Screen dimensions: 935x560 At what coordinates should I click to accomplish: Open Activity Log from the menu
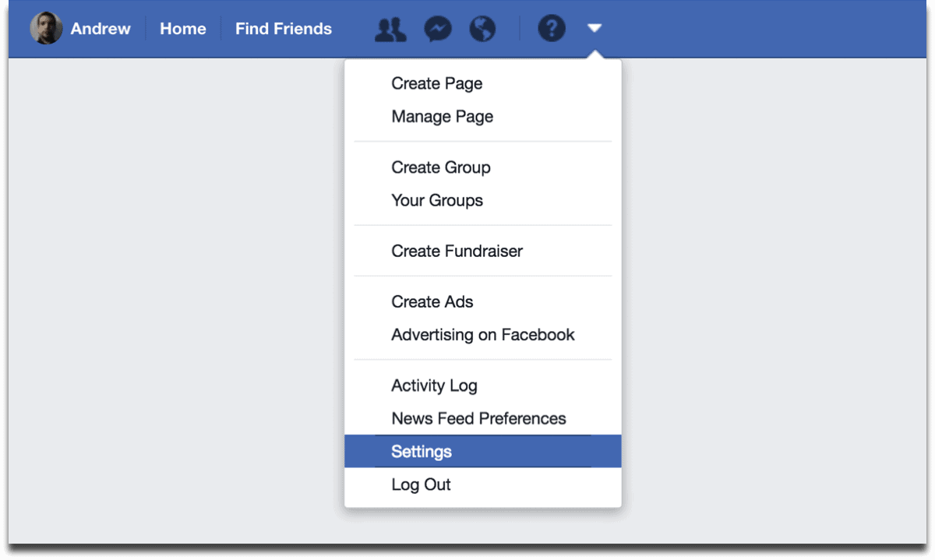434,386
